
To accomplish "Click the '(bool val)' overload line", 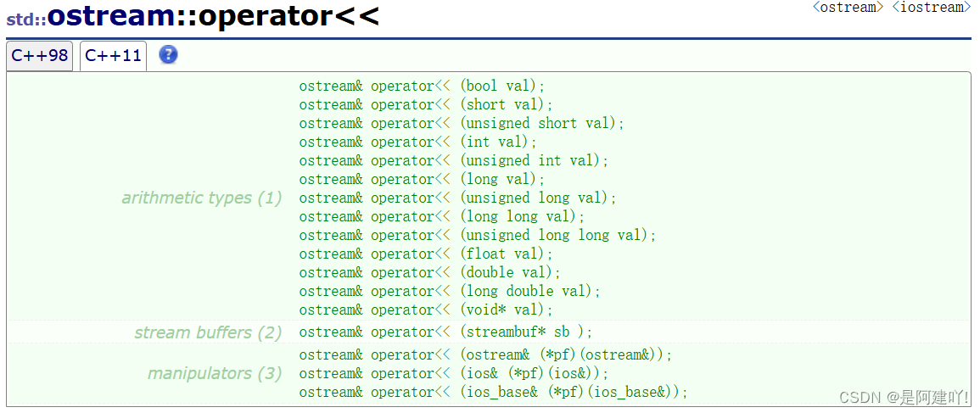I will pyautogui.click(x=422, y=87).
